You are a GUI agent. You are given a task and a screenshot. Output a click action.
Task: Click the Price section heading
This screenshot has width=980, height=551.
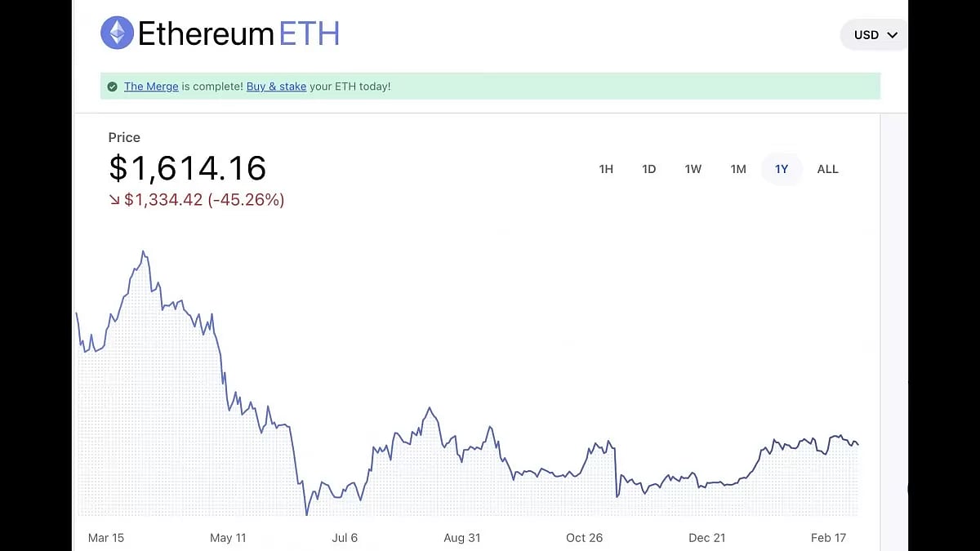123,137
